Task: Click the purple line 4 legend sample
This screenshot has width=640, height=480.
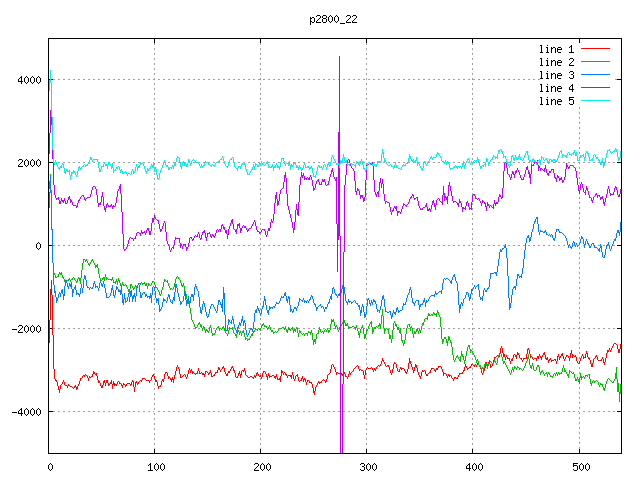Action: [595, 87]
